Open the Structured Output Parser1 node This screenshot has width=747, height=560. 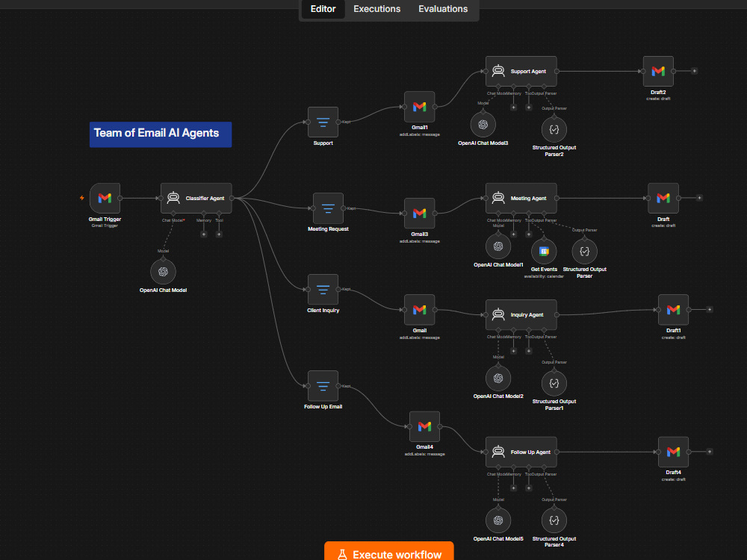pyautogui.click(x=554, y=383)
